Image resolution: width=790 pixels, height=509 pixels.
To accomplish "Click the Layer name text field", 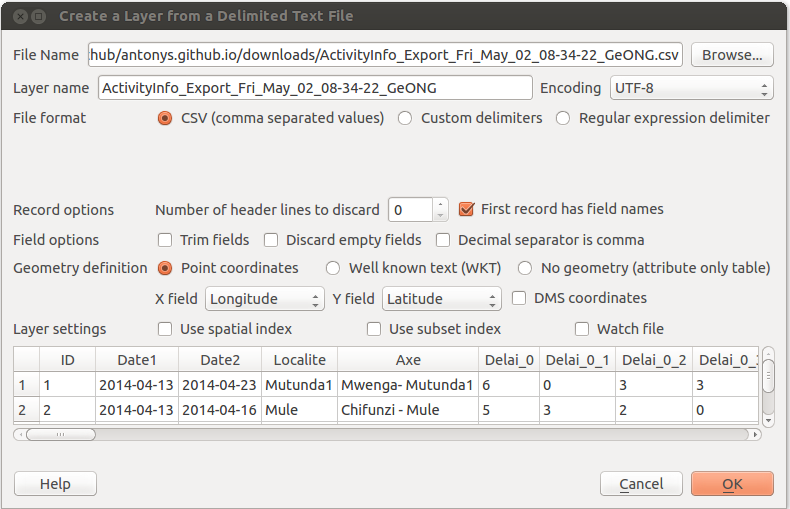I will 315,88.
